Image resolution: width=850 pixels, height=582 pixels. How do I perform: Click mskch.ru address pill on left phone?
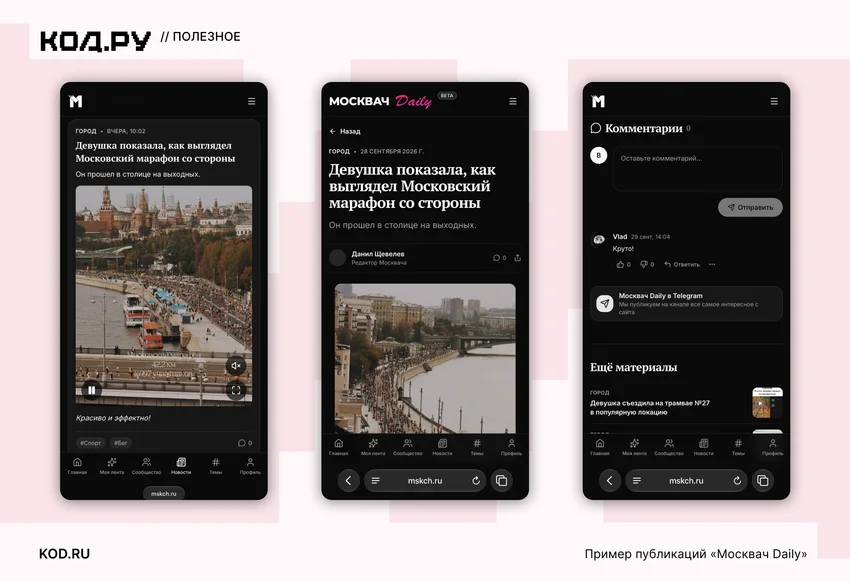click(164, 493)
